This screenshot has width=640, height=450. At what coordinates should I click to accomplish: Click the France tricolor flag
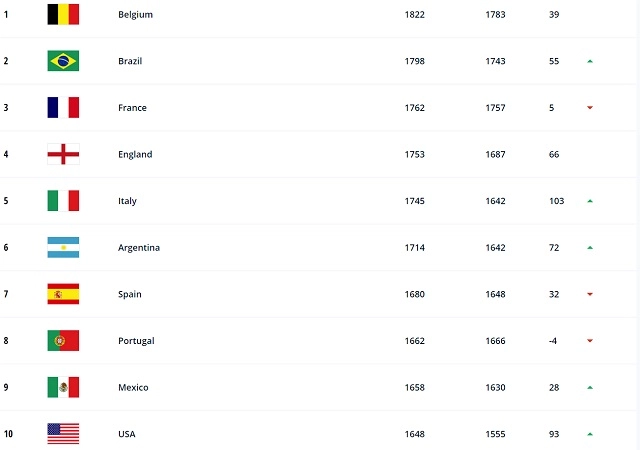63,107
